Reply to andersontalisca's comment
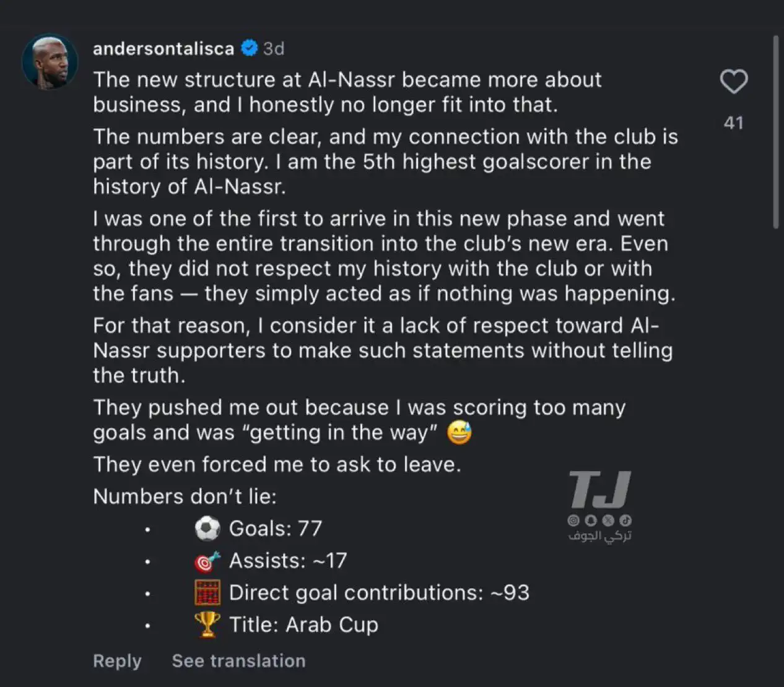This screenshot has width=784, height=687. (x=117, y=661)
